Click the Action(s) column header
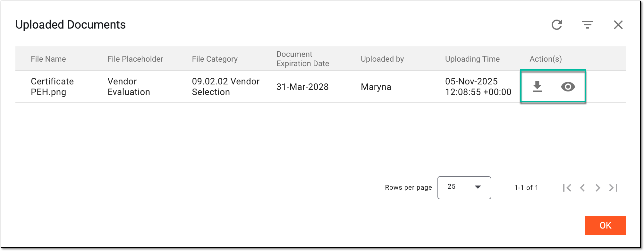This screenshot has width=644, height=251. point(546,59)
